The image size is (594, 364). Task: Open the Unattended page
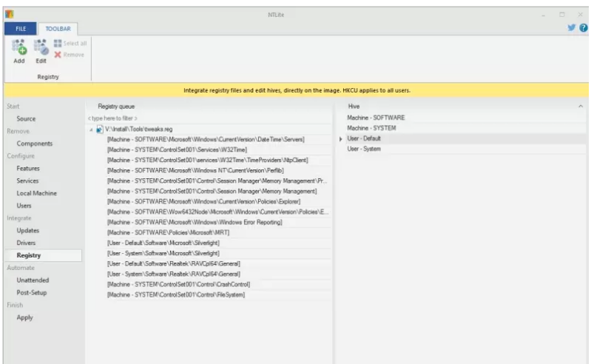click(33, 280)
